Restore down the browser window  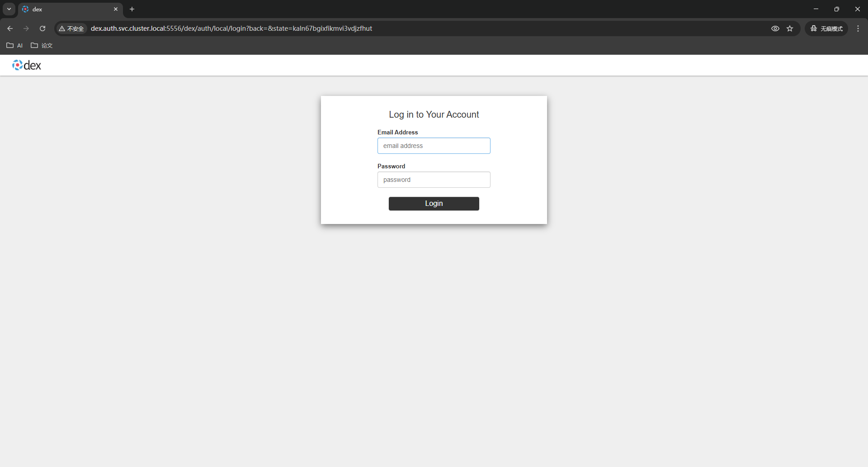point(837,9)
